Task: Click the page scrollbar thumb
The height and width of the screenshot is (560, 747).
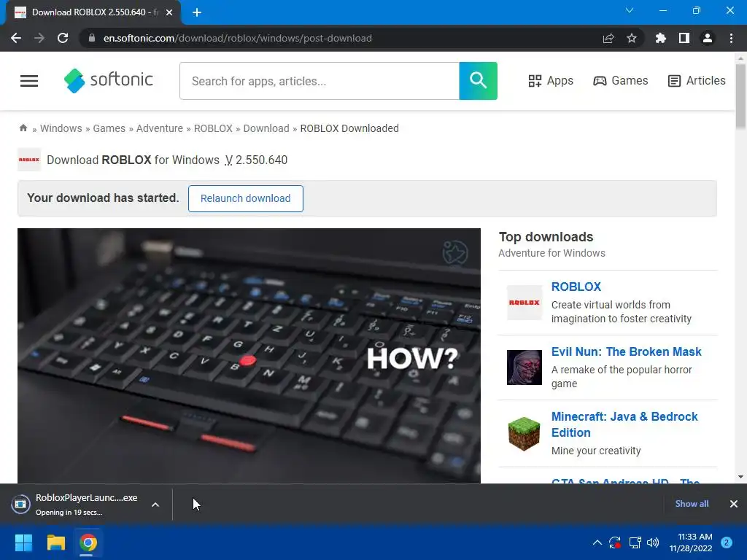Action: 740,96
